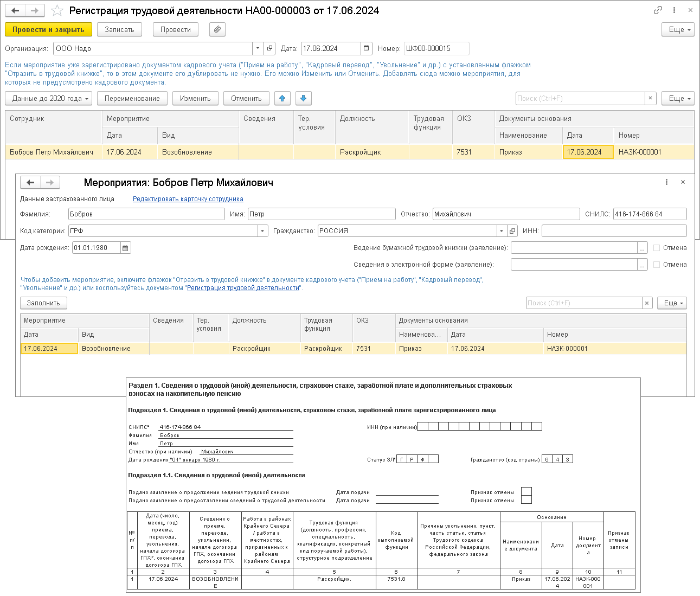Open Еще menu beside top search
Screen dimensions: 700x596
click(678, 98)
